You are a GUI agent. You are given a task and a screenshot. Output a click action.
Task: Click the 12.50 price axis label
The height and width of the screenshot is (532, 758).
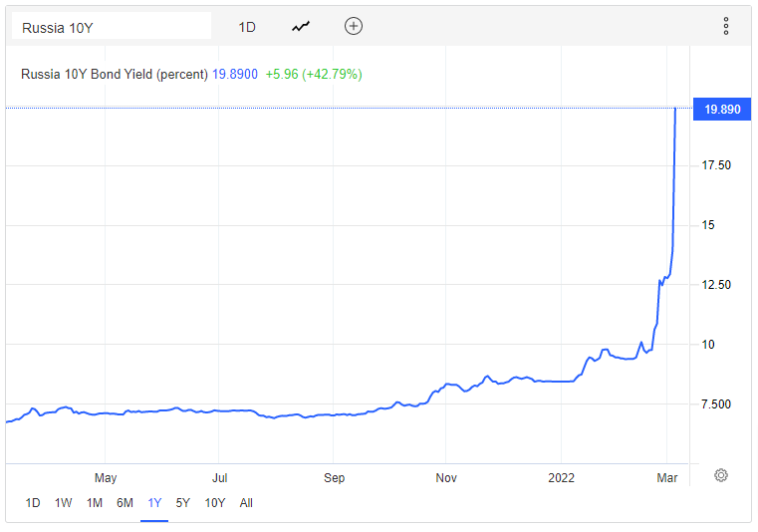[718, 285]
